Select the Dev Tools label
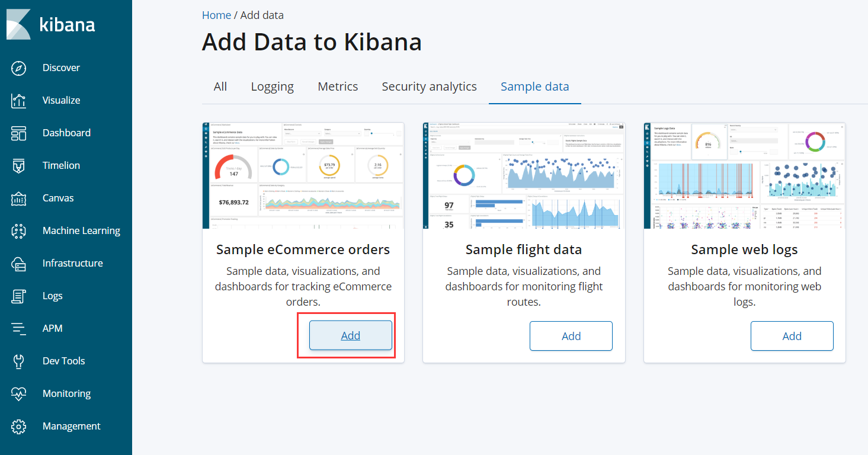868x455 pixels. click(x=63, y=361)
